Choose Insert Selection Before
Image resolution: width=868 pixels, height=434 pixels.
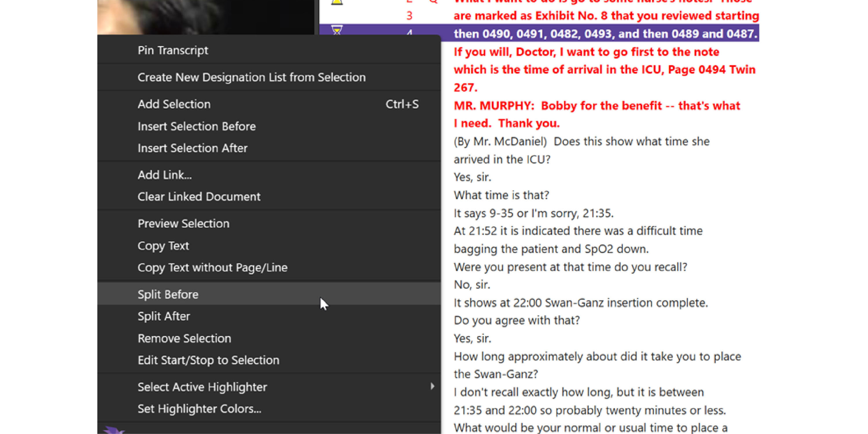coord(196,126)
